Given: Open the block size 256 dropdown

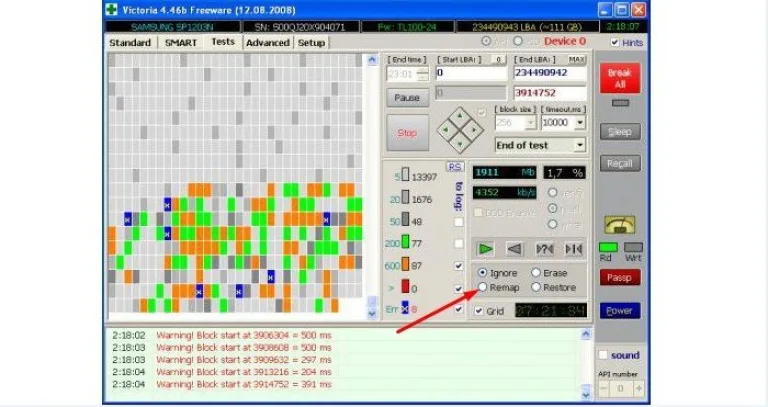Looking at the screenshot, I should click(530, 122).
